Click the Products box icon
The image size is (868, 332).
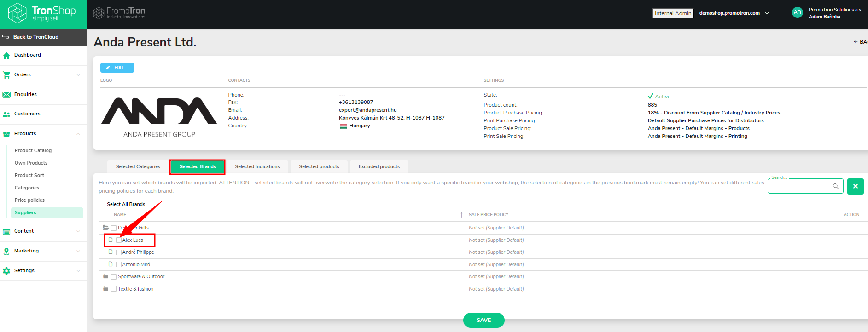coord(6,134)
